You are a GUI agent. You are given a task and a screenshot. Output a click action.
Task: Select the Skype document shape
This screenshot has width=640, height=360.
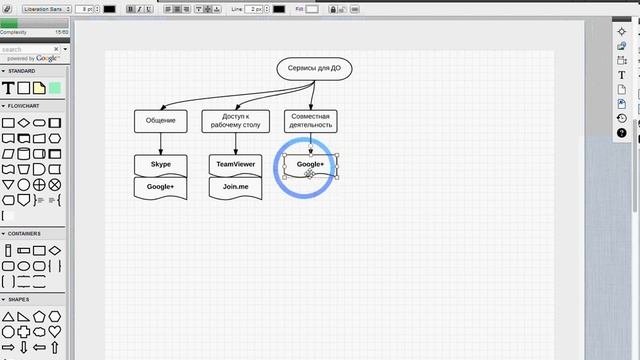161,165
